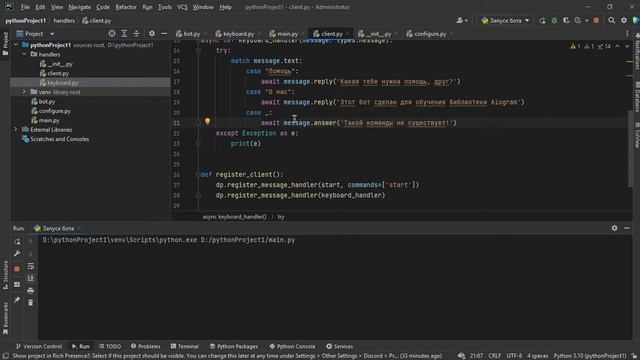Clear the console with trash icon

(31, 302)
